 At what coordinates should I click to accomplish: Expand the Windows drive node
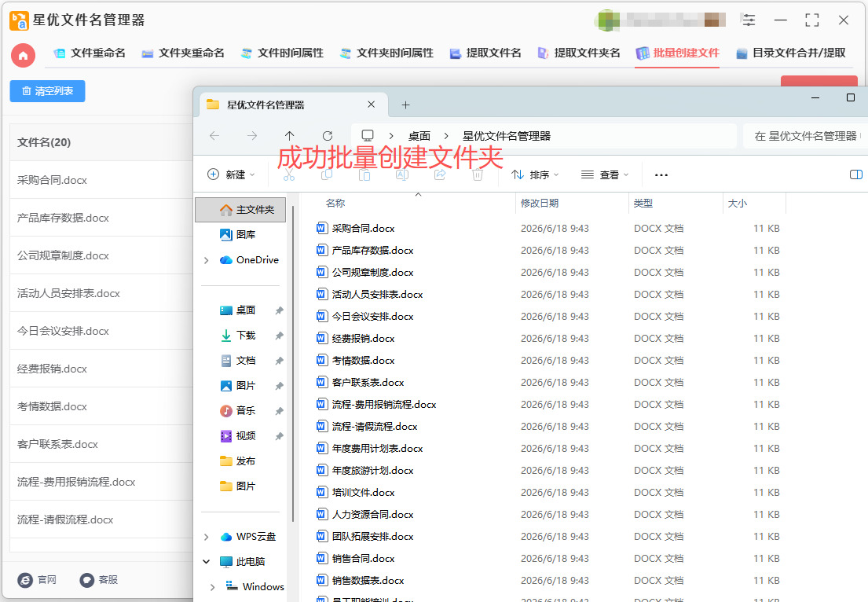click(x=213, y=587)
